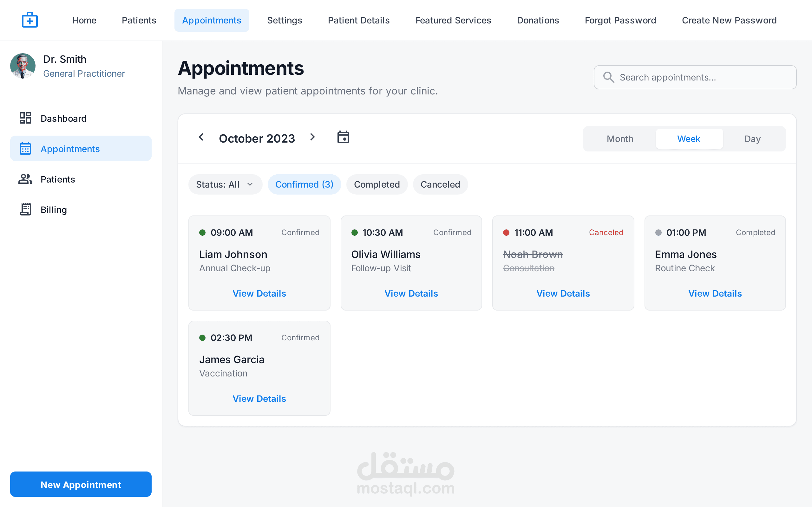Screen dimensions: 812x507
Task: Go to previous month with left chevron
Action: point(201,137)
